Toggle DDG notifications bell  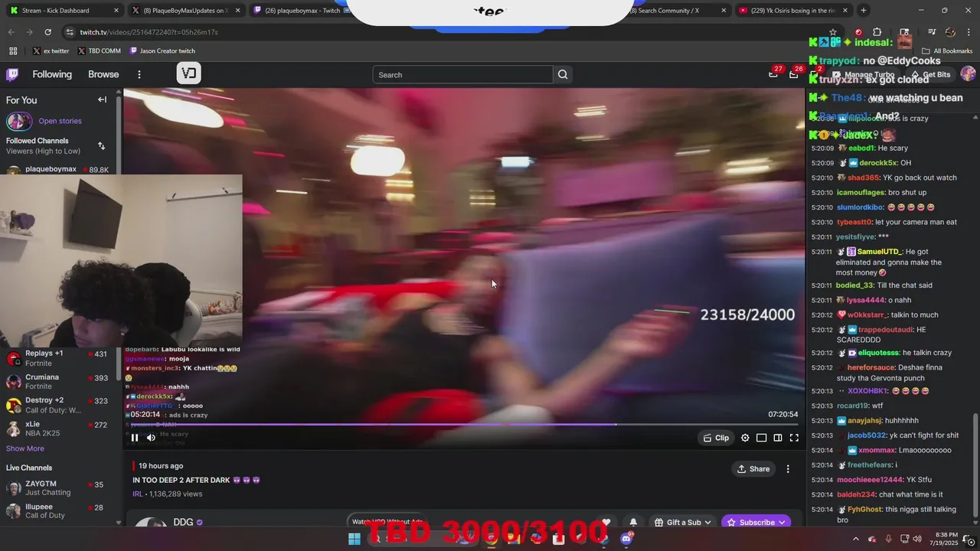pos(633,523)
